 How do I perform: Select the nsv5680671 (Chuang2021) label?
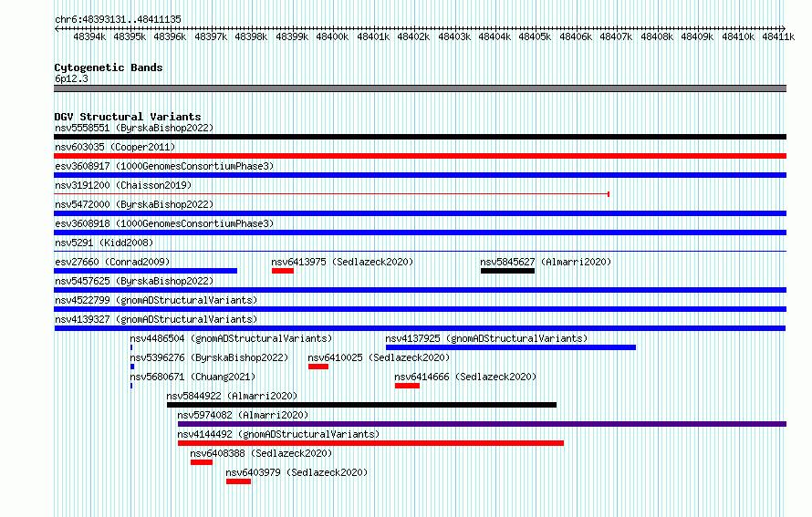[193, 377]
